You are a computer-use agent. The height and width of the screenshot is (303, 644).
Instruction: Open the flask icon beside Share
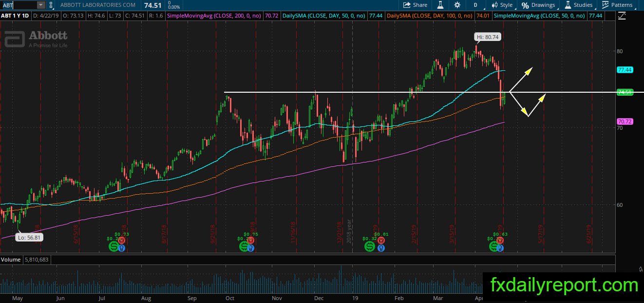pos(440,5)
